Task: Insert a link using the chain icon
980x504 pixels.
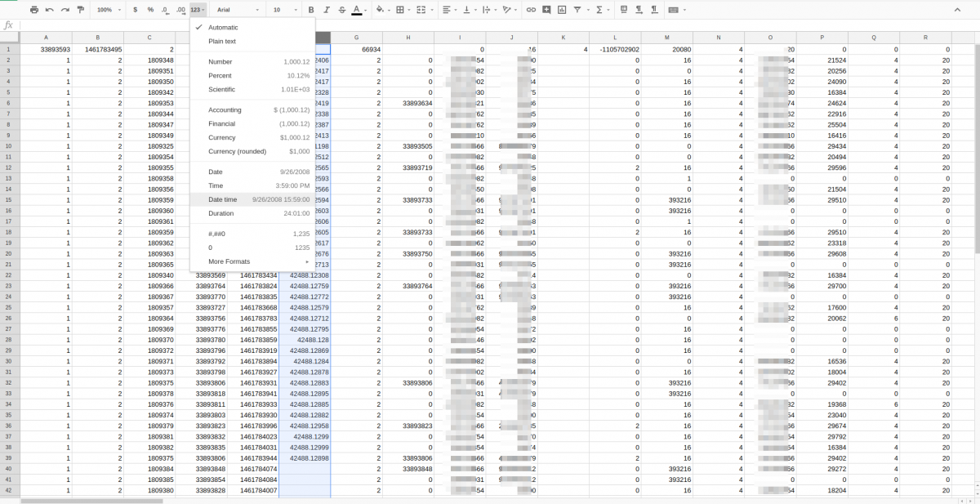Action: click(x=531, y=10)
